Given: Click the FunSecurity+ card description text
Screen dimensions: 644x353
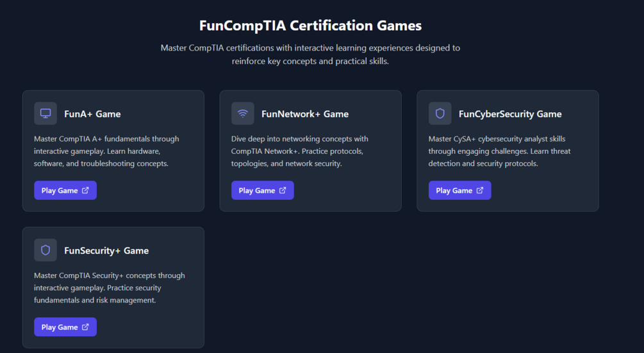Looking at the screenshot, I should coord(109,288).
